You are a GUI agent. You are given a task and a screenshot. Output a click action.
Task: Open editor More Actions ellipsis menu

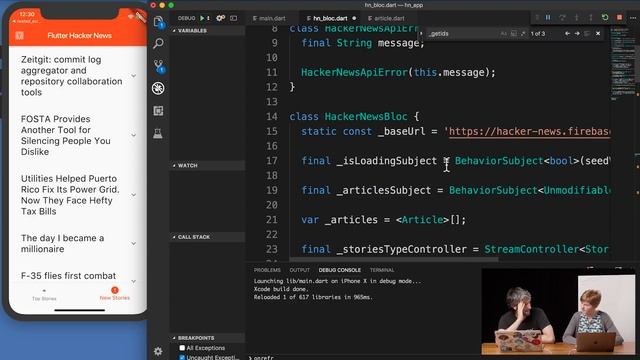[633, 18]
